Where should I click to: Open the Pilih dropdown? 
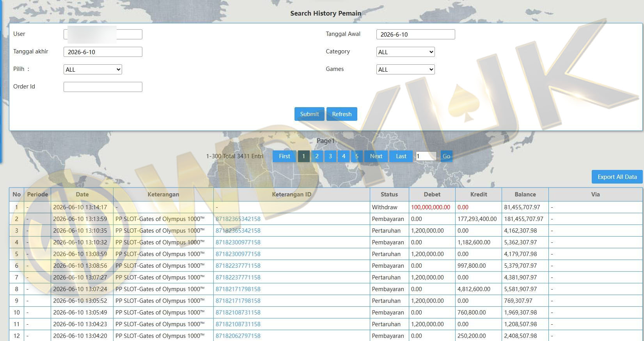pyautogui.click(x=93, y=69)
